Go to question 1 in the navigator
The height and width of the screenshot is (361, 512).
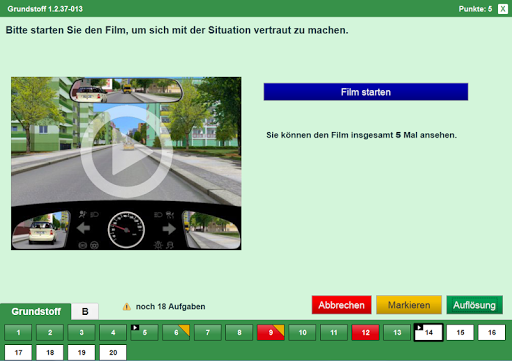pos(18,332)
